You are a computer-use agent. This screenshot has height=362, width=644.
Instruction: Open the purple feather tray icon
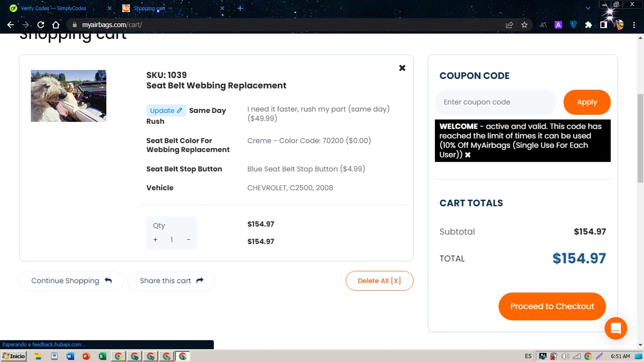599,356
